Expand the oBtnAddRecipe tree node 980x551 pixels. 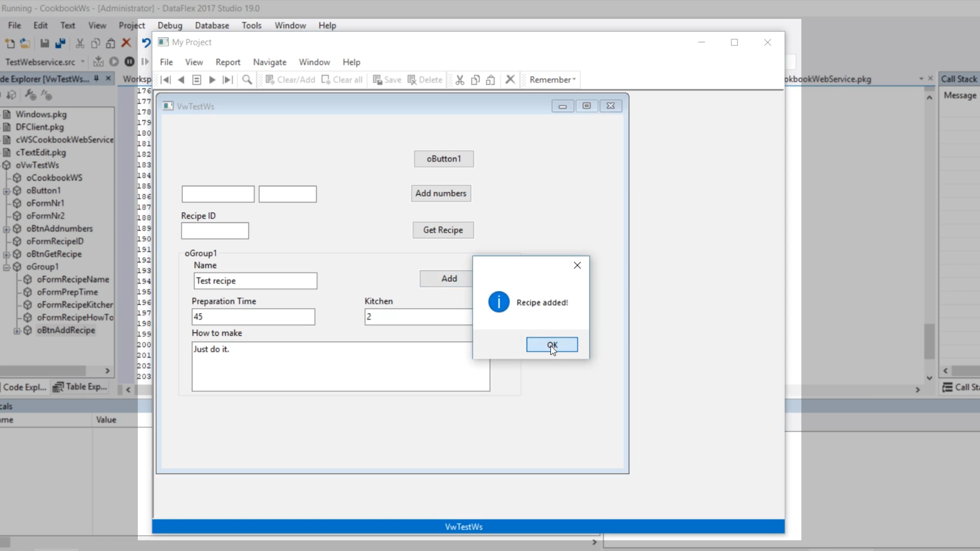[x=17, y=331]
